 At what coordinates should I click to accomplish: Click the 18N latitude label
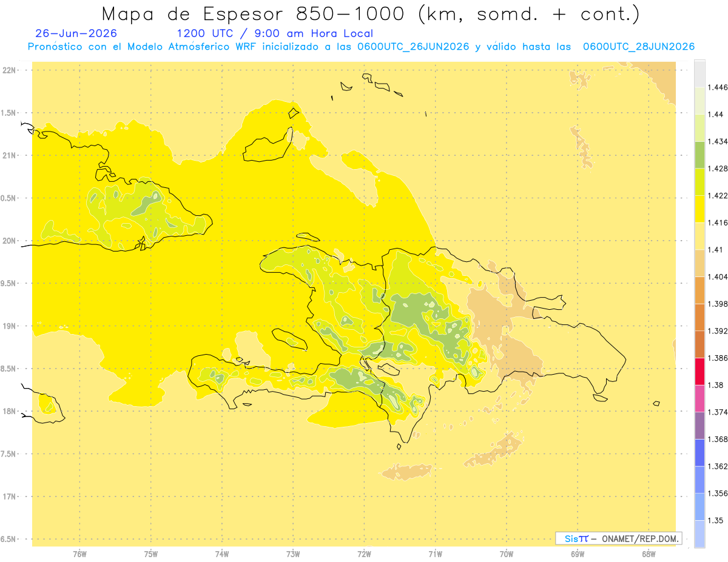pyautogui.click(x=10, y=411)
